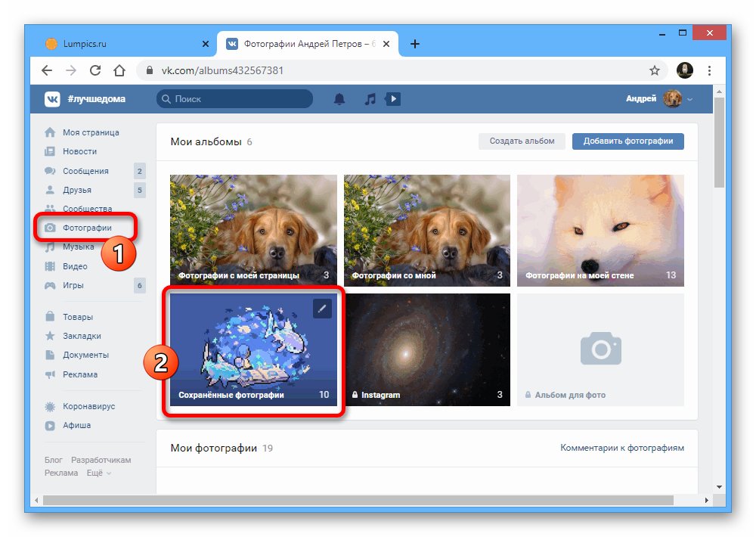Image resolution: width=756 pixels, height=537 pixels.
Task: Open Комментарии к фотографиям link
Action: pos(621,448)
